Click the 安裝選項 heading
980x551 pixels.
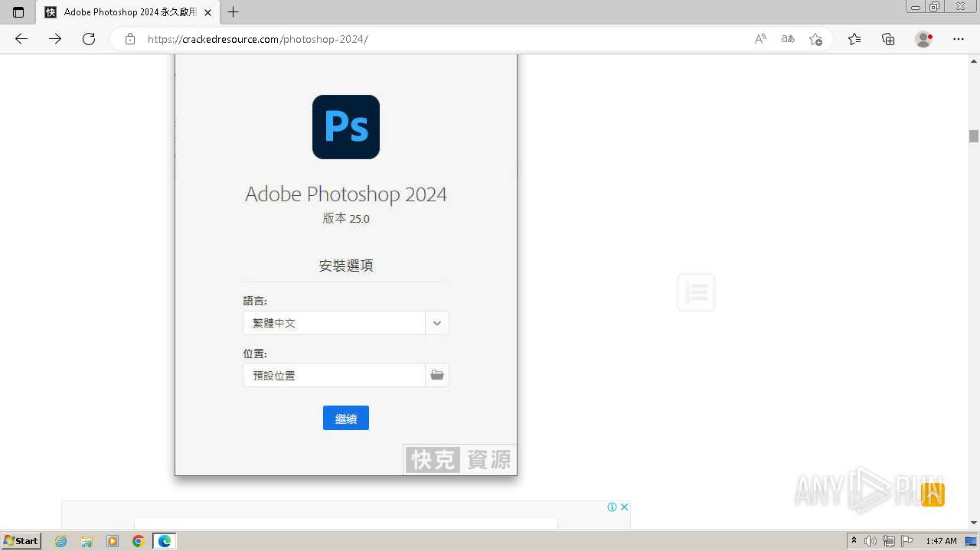click(x=346, y=266)
